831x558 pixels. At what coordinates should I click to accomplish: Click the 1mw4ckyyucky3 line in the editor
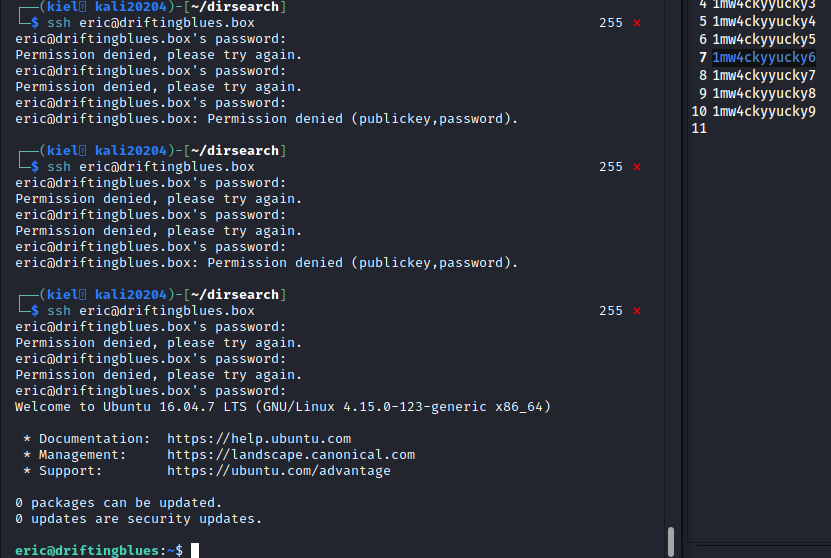point(764,4)
